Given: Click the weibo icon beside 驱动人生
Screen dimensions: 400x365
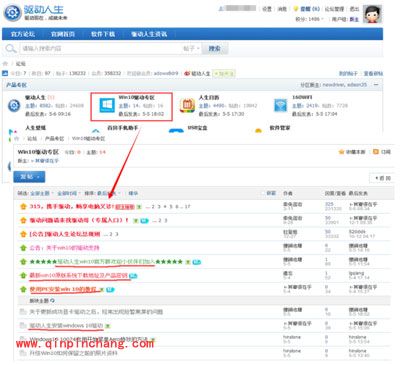Looking at the screenshot, I should coord(187,73).
